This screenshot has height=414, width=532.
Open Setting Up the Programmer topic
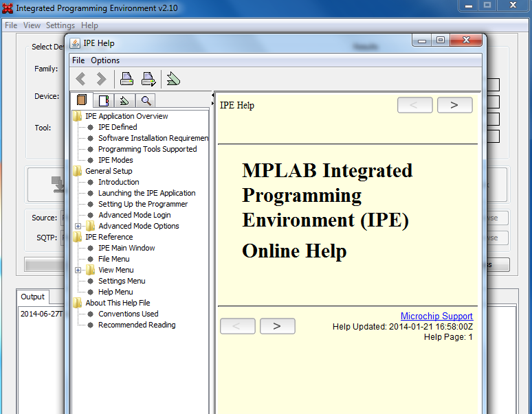143,204
